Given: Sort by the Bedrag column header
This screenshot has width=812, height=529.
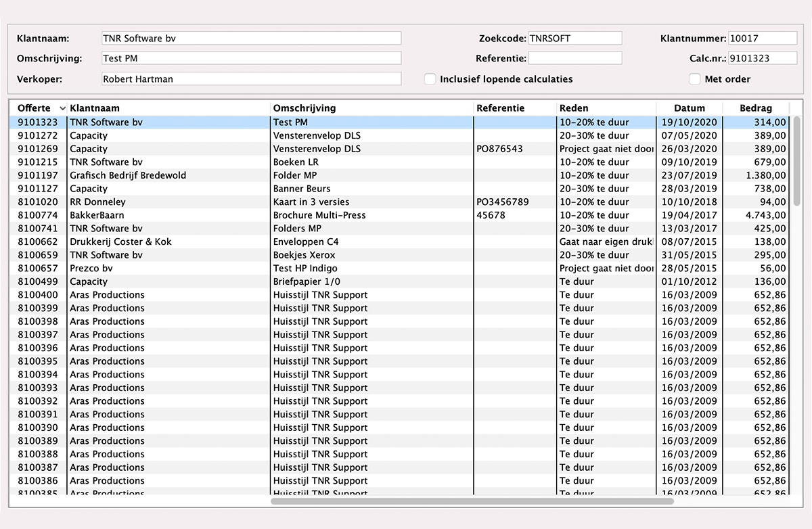Looking at the screenshot, I should pyautogui.click(x=756, y=108).
